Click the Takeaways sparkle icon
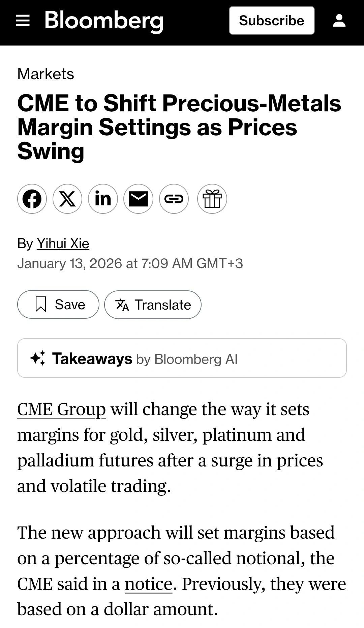The image size is (364, 628). (38, 358)
